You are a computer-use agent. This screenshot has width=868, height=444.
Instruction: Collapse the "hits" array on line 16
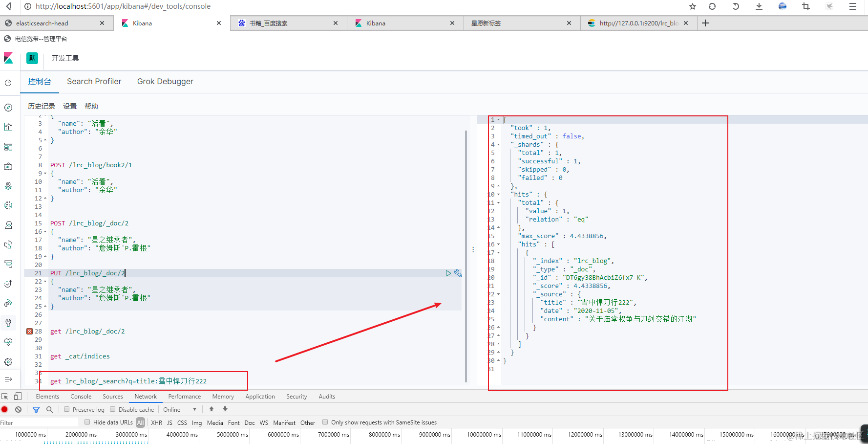click(498, 244)
